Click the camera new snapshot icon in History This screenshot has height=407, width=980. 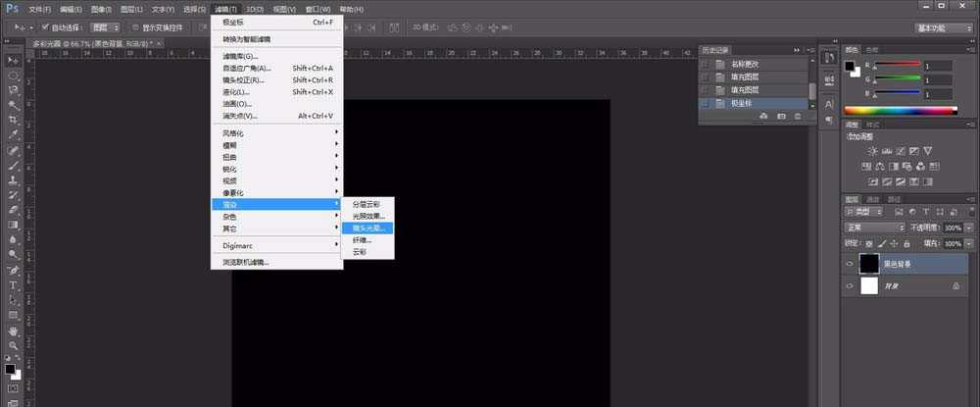(x=780, y=117)
